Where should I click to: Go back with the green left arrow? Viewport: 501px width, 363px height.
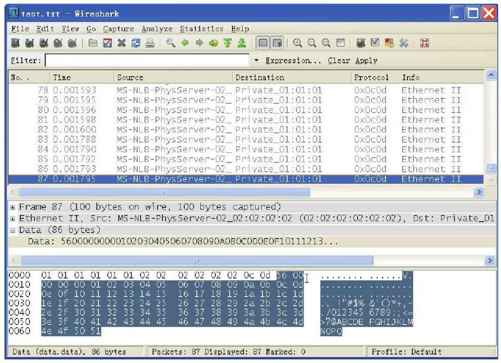(x=185, y=43)
